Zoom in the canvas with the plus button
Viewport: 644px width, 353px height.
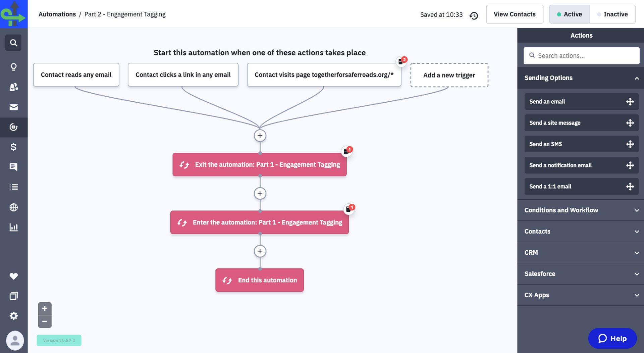tap(45, 308)
